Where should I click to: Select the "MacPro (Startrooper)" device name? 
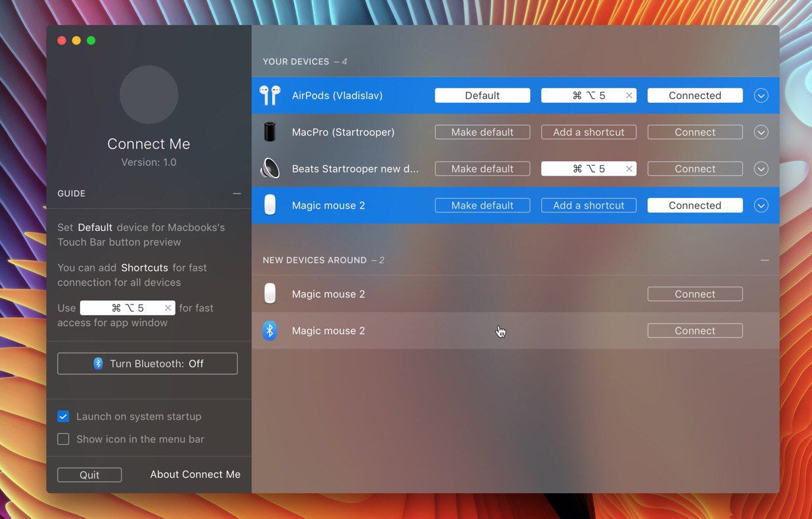pos(343,132)
